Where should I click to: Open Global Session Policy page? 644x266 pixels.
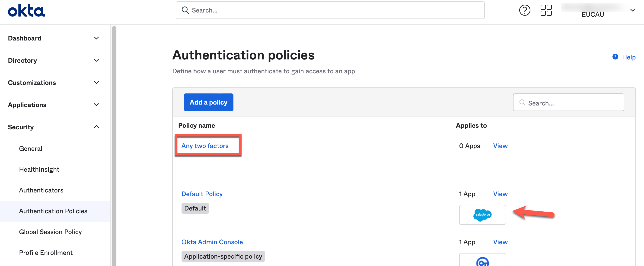(x=50, y=232)
